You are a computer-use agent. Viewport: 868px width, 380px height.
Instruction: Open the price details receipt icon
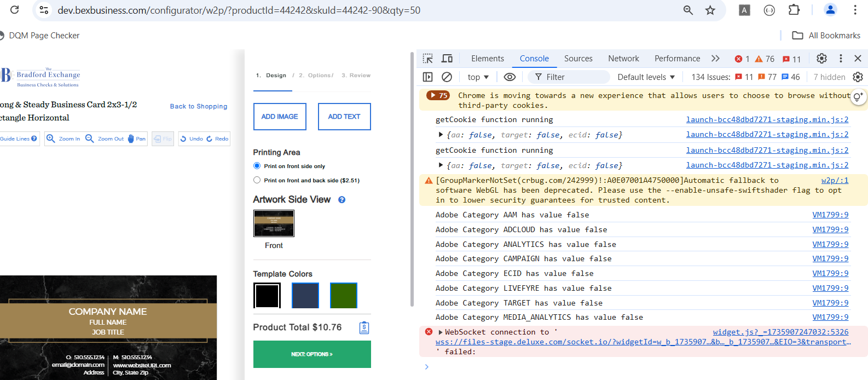point(364,327)
